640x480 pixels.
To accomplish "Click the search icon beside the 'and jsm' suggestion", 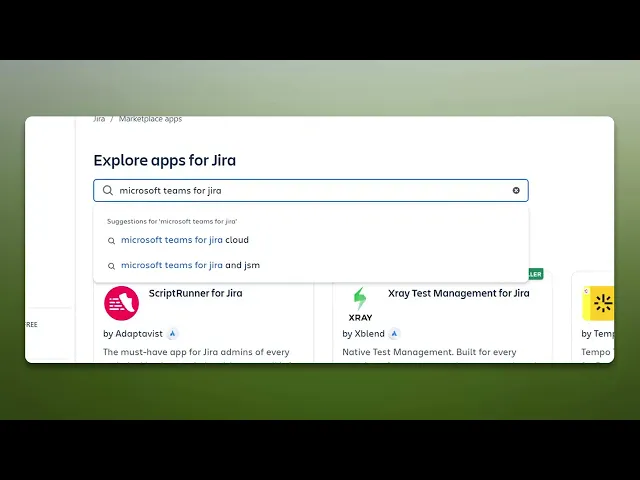I will 111,266.
